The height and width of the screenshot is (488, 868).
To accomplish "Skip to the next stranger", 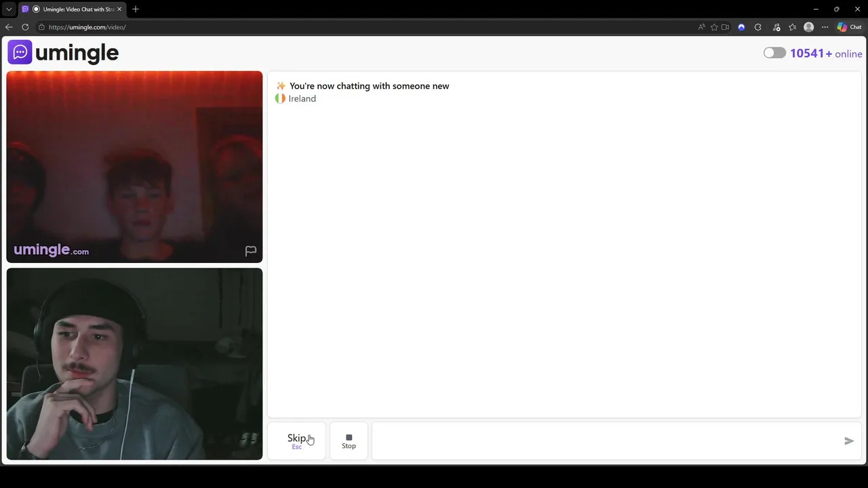I will 296,441.
